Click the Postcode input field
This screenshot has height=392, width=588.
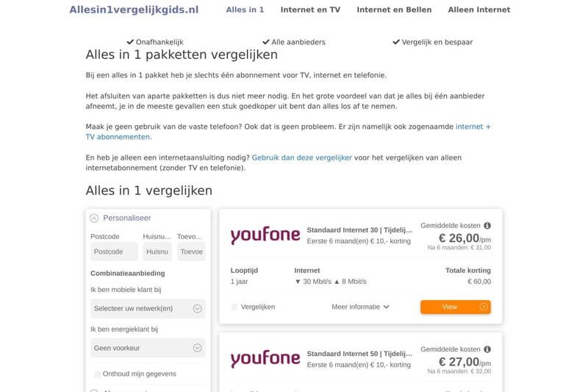pyautogui.click(x=114, y=252)
